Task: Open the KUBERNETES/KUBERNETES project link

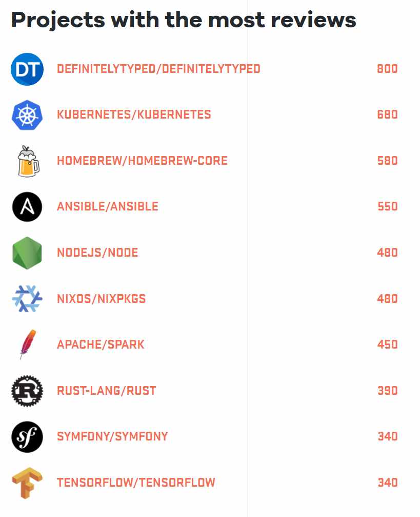Action: 134,114
